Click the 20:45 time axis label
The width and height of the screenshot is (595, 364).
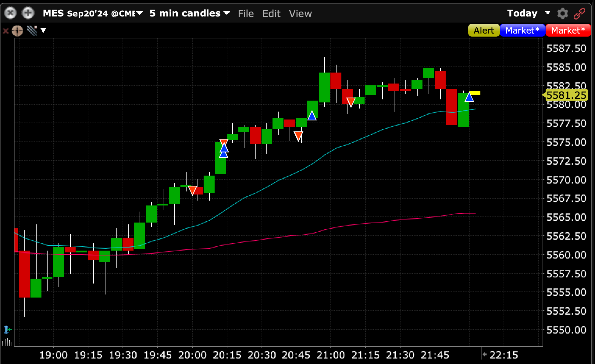[x=296, y=355]
